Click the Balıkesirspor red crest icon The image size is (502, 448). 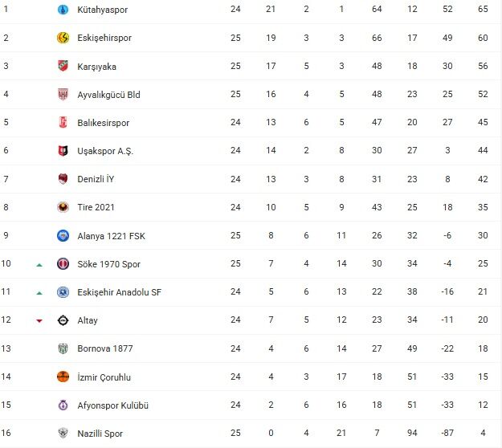coord(63,123)
